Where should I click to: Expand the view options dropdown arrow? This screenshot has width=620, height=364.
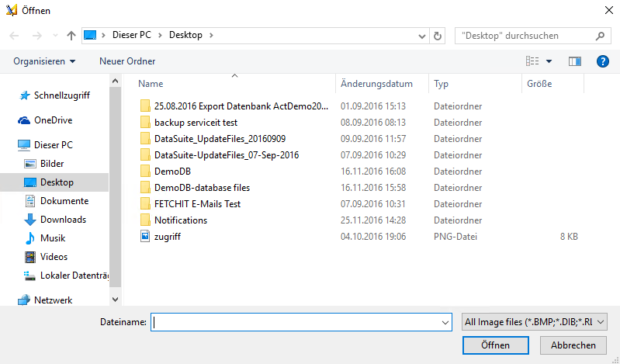point(549,61)
